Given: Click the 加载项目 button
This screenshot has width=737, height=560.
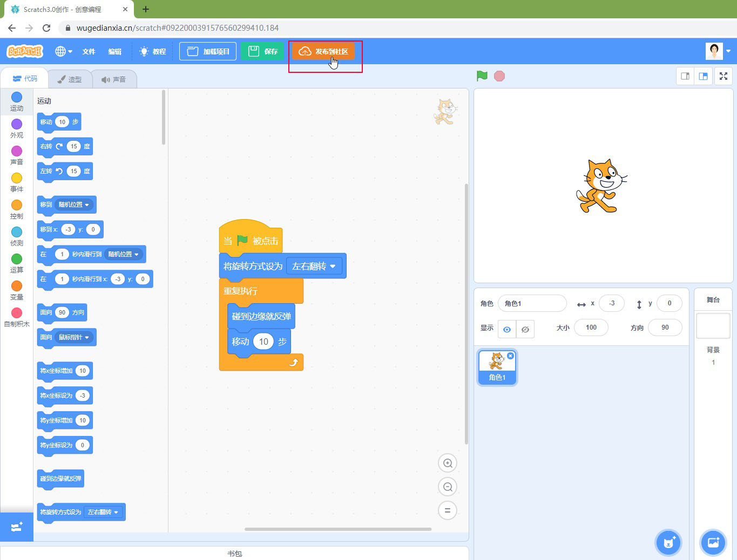Looking at the screenshot, I should pyautogui.click(x=208, y=51).
